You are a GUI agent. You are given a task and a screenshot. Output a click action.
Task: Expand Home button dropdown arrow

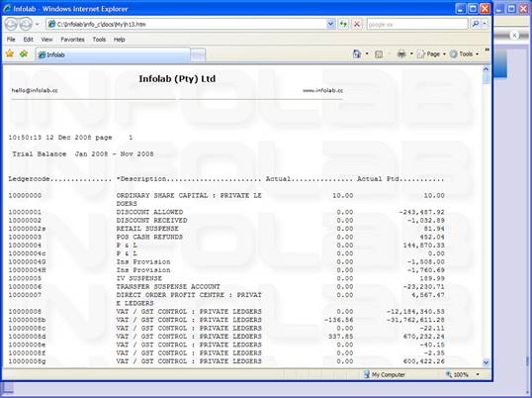(367, 54)
